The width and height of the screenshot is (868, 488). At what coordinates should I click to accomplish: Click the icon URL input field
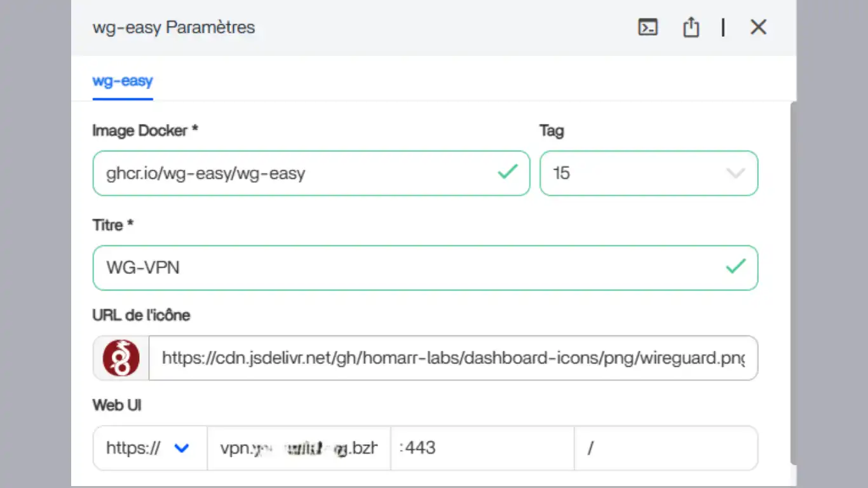(x=452, y=358)
